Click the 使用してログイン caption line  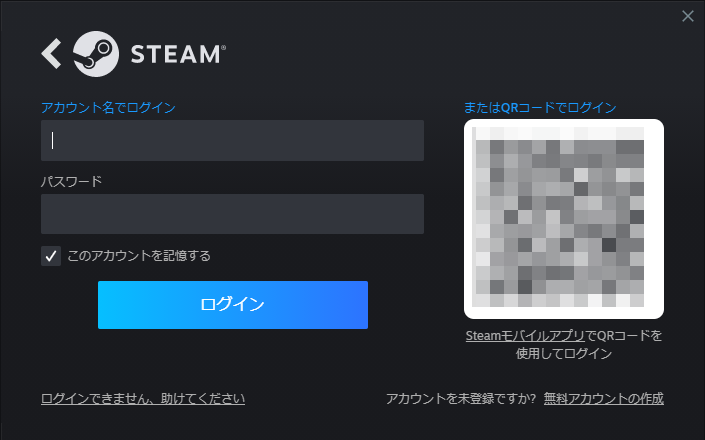click(564, 354)
